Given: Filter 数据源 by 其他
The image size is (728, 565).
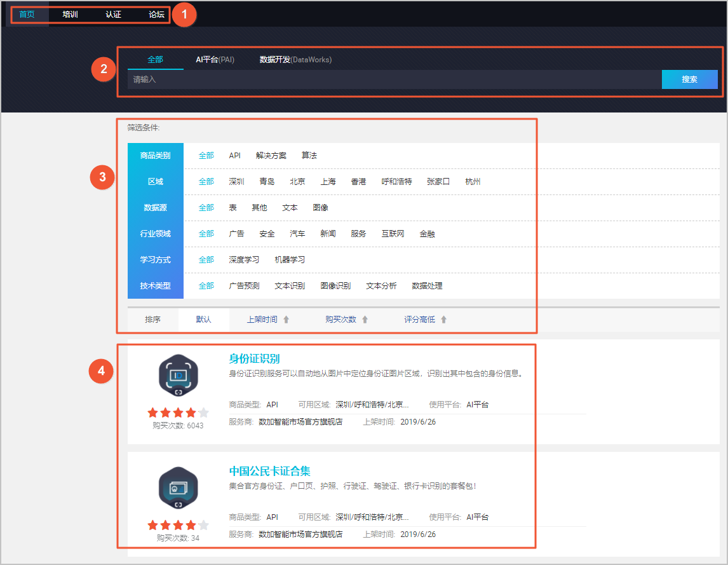Looking at the screenshot, I should tap(260, 208).
